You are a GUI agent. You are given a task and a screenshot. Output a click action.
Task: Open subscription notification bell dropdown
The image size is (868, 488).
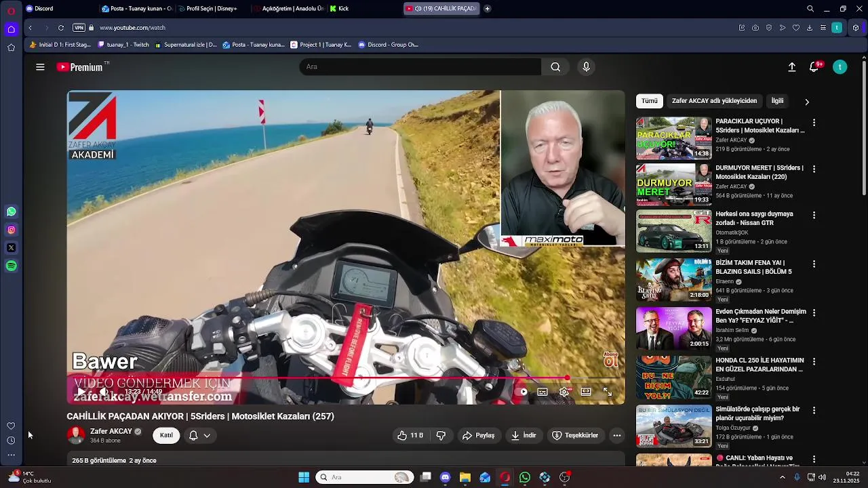click(x=199, y=435)
